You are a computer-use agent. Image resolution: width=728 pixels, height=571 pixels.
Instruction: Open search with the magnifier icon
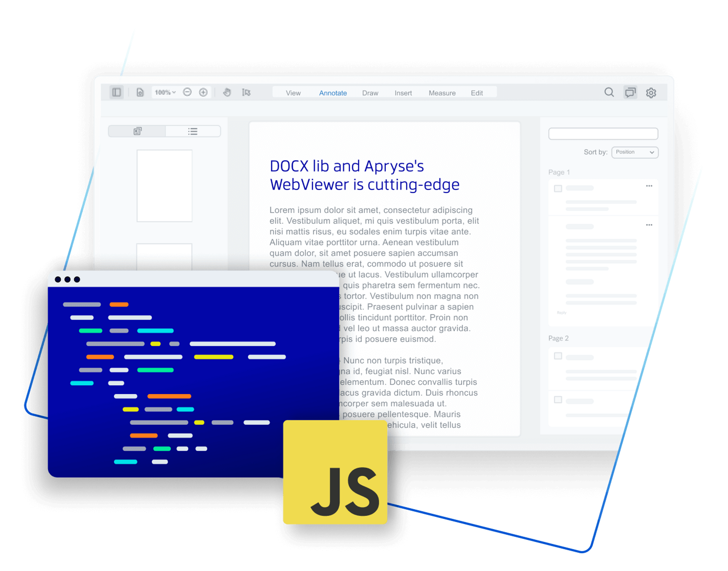coord(609,92)
